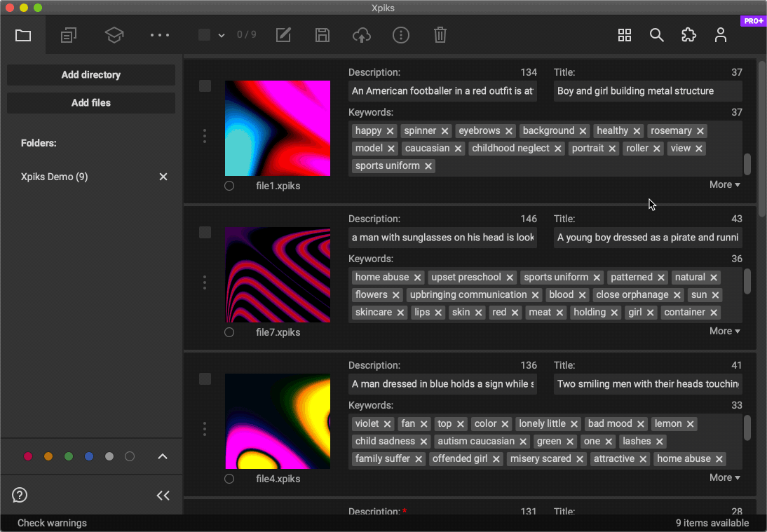
Task: Click the Add directory button
Action: (90, 75)
